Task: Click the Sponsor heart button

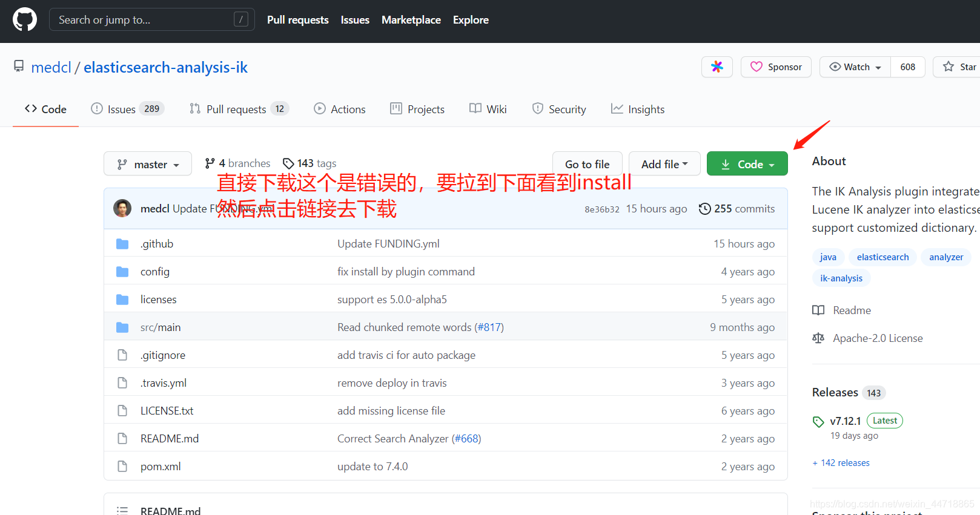Action: click(776, 67)
